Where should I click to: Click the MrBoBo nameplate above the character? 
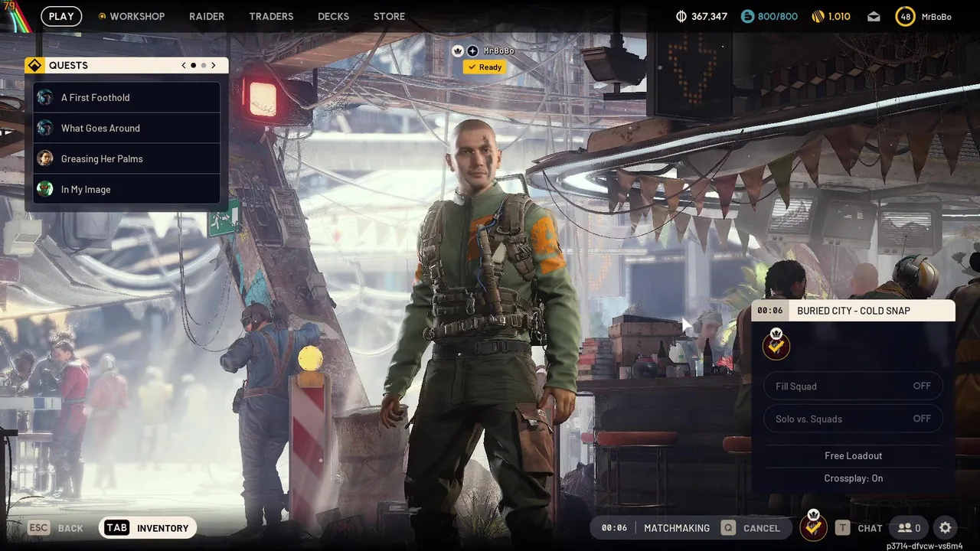[499, 51]
